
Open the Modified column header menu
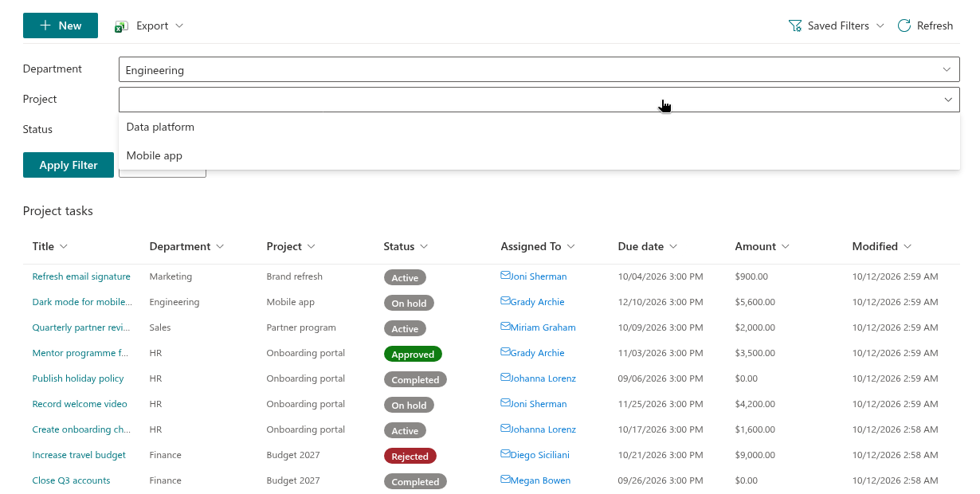point(907,246)
